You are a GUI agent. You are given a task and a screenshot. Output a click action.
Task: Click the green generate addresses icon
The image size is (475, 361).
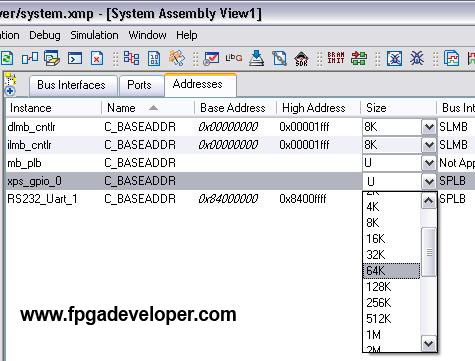(359, 58)
